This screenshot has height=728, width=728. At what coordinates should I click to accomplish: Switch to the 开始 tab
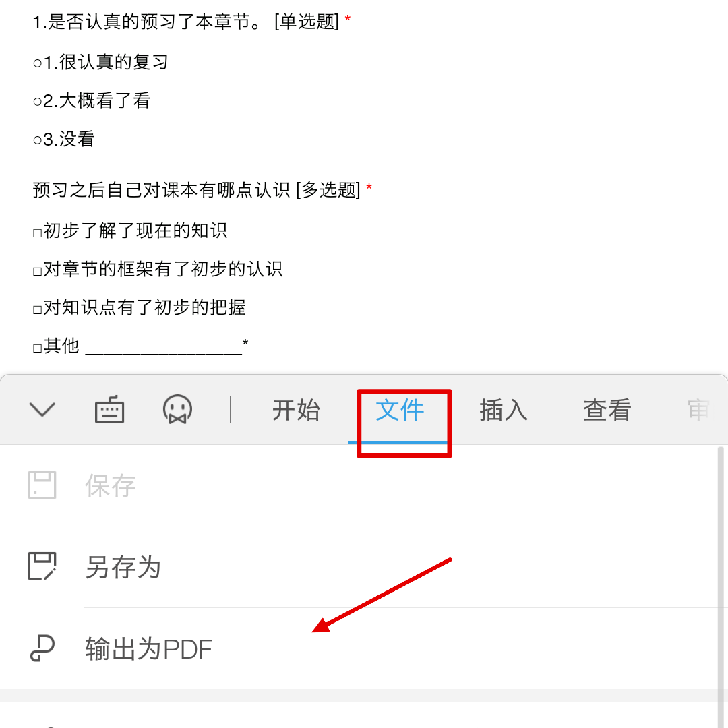click(x=296, y=410)
